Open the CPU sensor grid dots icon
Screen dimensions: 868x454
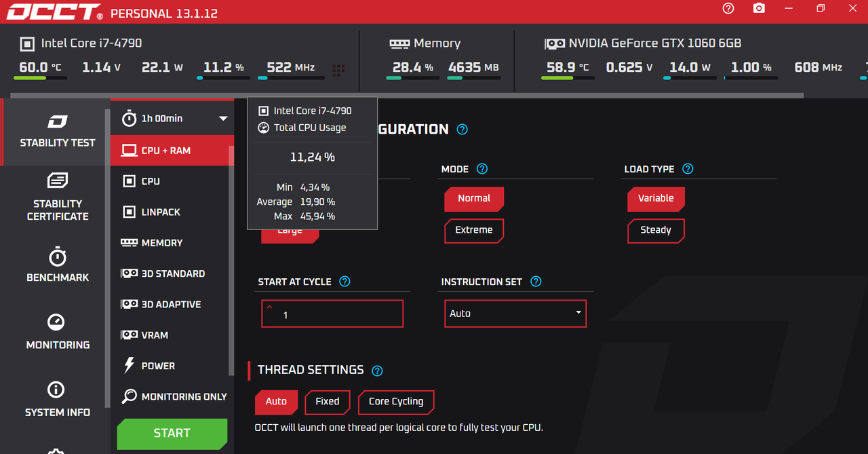[x=338, y=70]
